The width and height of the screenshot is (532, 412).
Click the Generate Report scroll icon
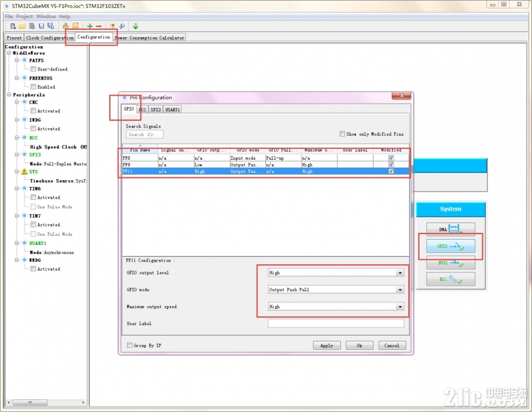click(76, 26)
